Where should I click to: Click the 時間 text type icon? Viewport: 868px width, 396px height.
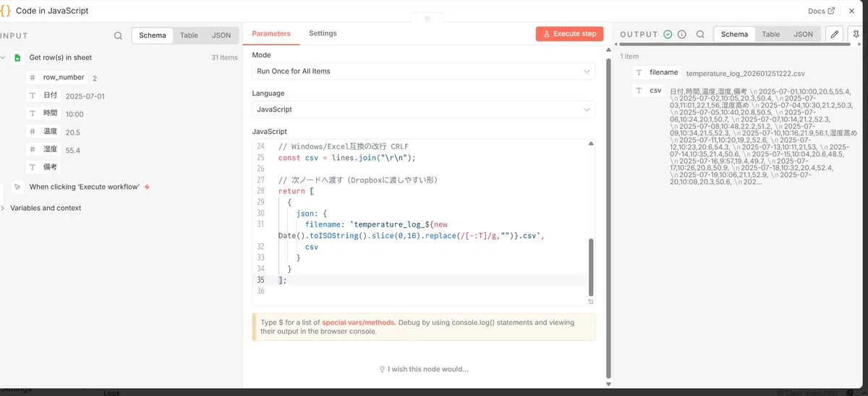pyautogui.click(x=32, y=114)
